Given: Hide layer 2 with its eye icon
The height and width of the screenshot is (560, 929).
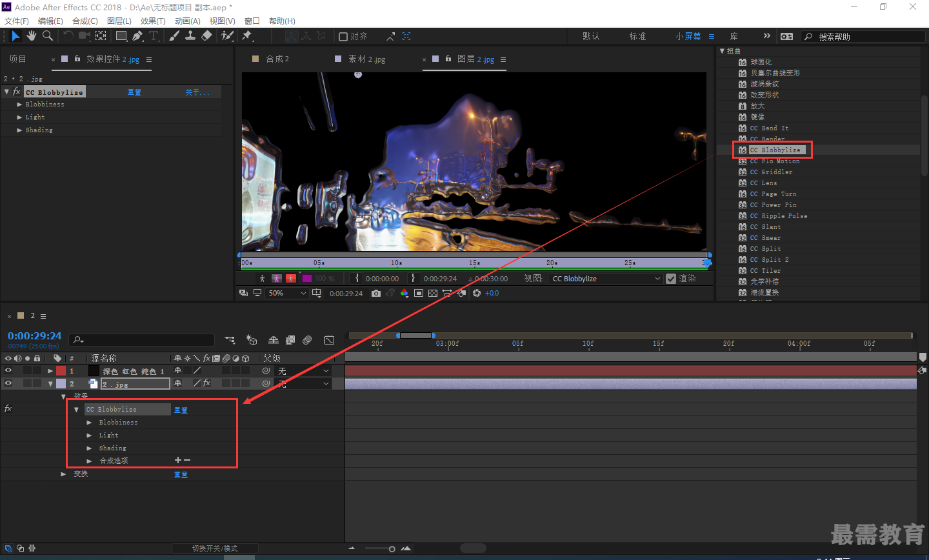Looking at the screenshot, I should (8, 383).
